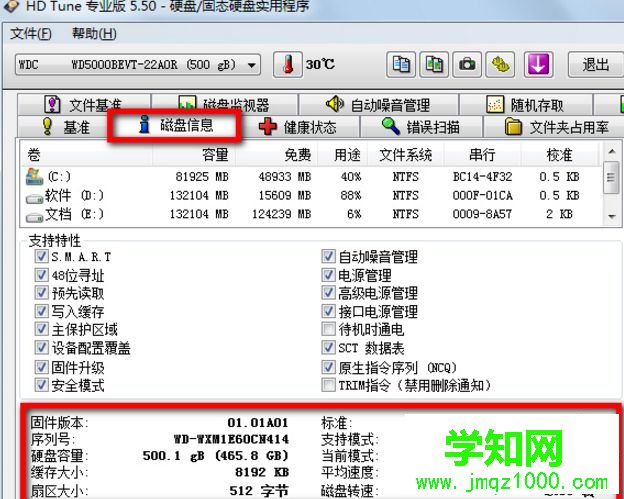Toggle the 原生指令序列 (NCQ) checkbox
Image resolution: width=624 pixels, height=499 pixels.
pyautogui.click(x=328, y=366)
